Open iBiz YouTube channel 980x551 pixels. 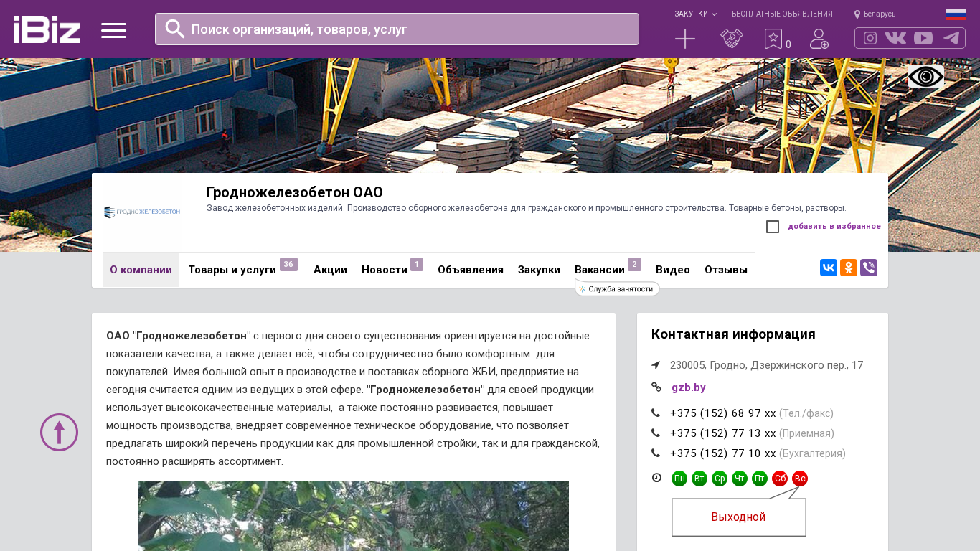tap(923, 38)
